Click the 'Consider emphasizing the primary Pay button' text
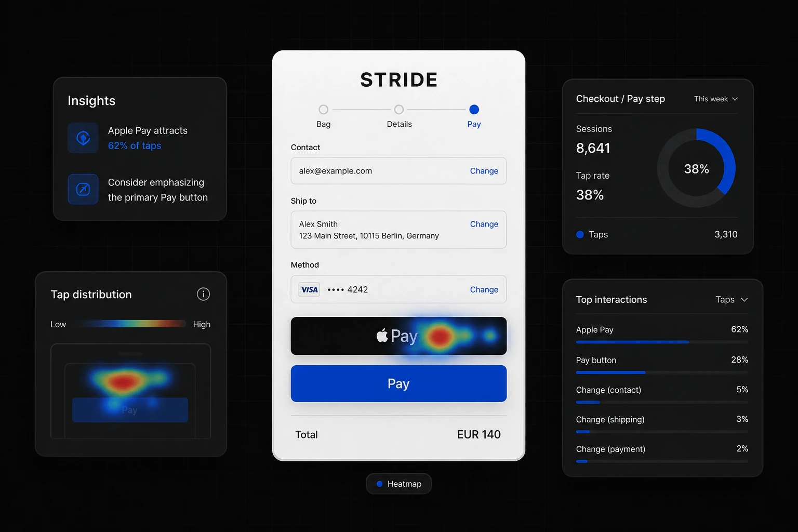The width and height of the screenshot is (798, 532). click(158, 190)
